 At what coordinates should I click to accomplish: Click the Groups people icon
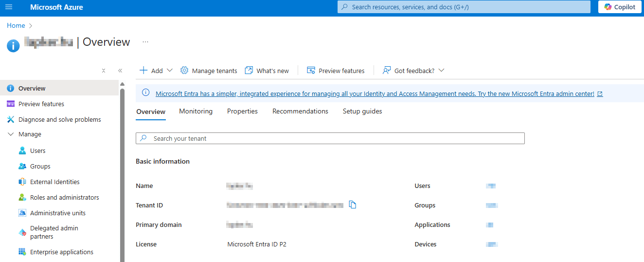click(x=22, y=166)
